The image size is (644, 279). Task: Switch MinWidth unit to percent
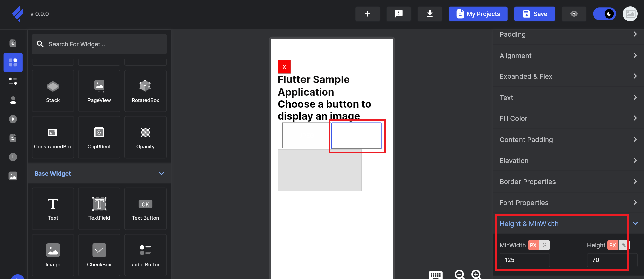click(544, 245)
